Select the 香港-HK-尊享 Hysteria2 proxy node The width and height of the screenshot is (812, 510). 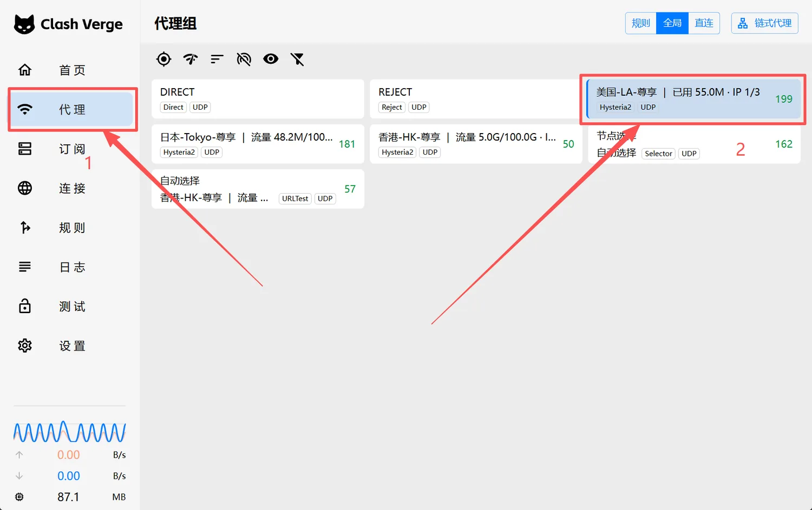click(476, 144)
